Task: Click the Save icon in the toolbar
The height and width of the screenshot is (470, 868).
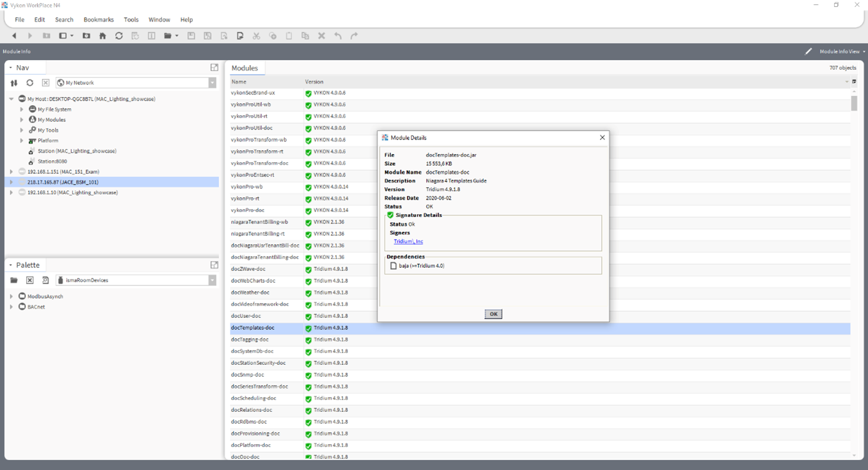Action: point(192,36)
